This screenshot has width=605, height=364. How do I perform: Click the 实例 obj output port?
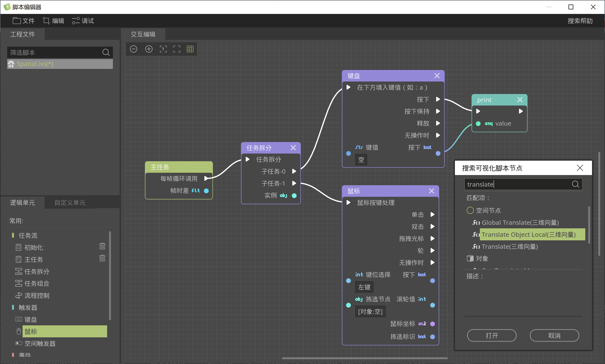tap(294, 195)
